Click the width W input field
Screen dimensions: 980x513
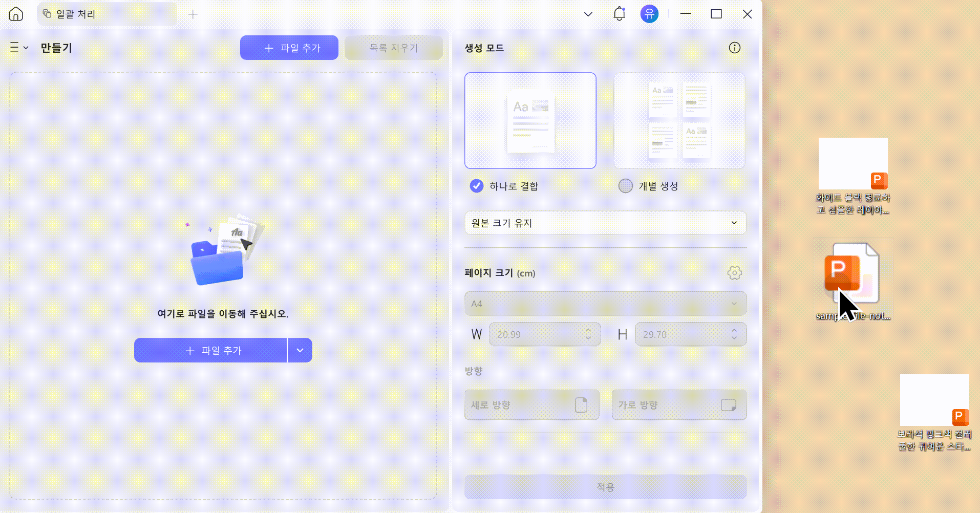(545, 334)
